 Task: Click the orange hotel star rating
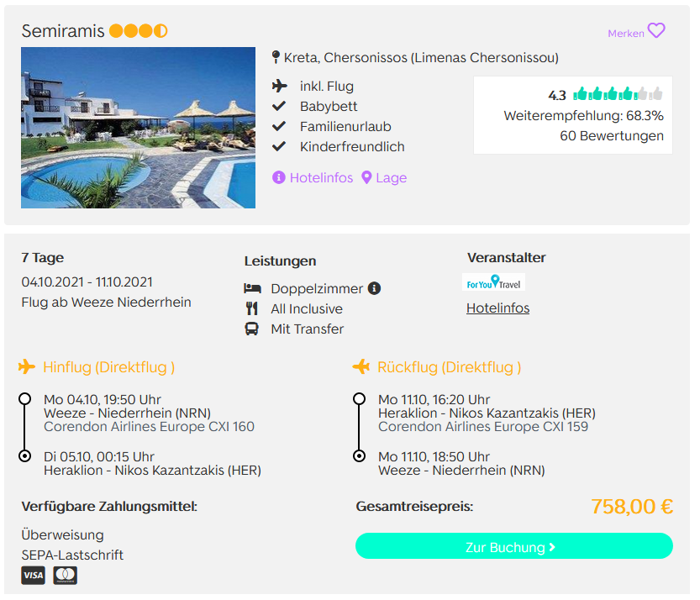139,31
